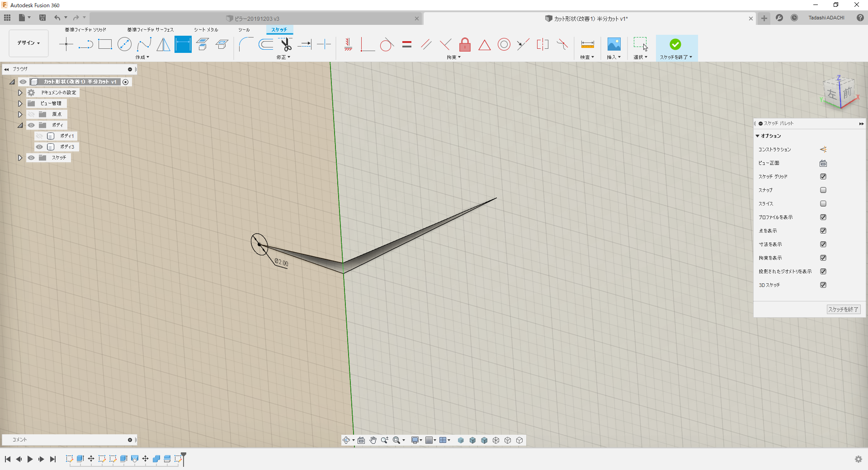
Task: Switch to the ピラー20191203 v3 document tab
Action: 256,19
